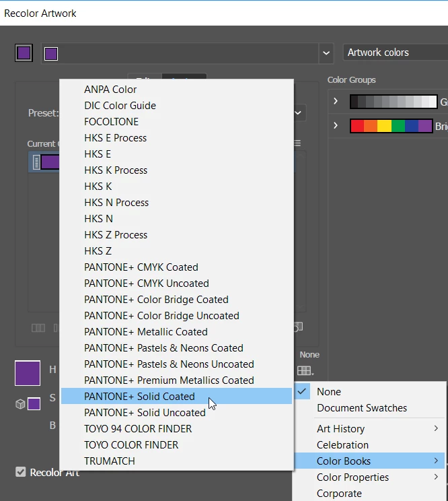Select PANTONE+ CMYK Coated

tap(176, 267)
